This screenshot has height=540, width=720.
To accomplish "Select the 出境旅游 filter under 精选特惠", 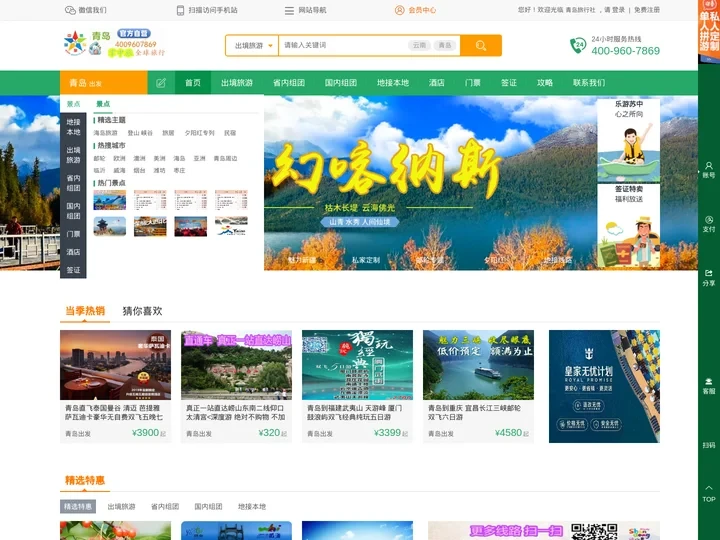I will (121, 506).
